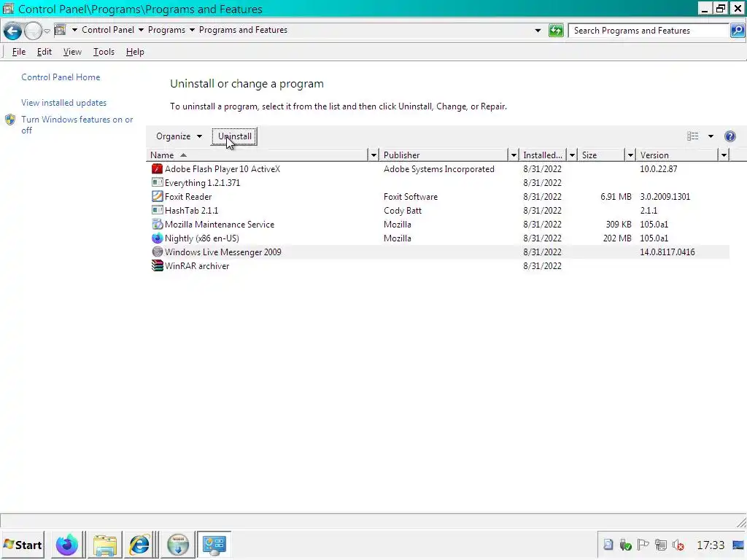
Task: Click the 202 MB size cell
Action: pos(617,238)
